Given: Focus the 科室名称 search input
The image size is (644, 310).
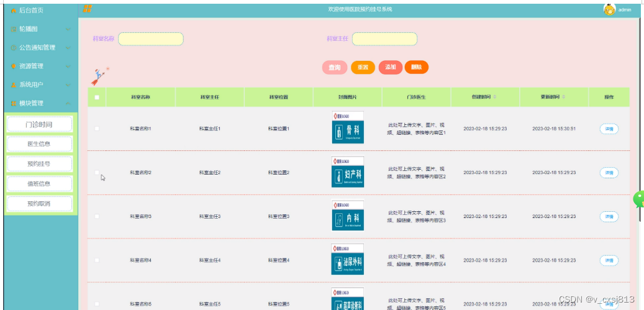Looking at the screenshot, I should tap(151, 39).
